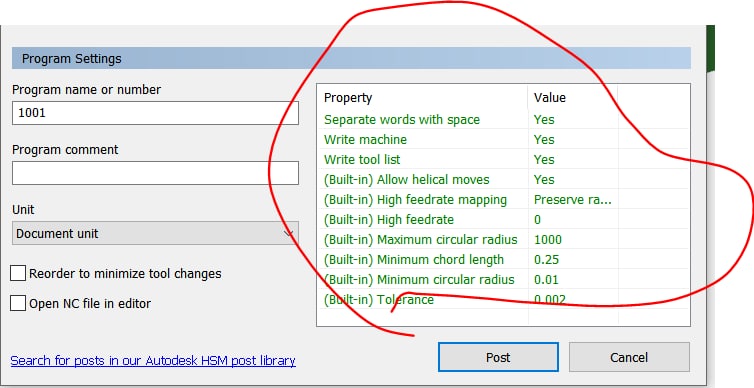Click Yes value for Write machine

click(544, 139)
